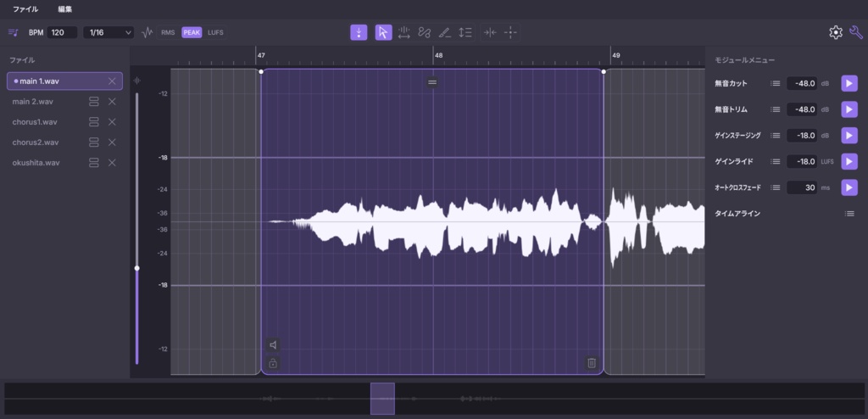
Task: Click the waveform display icon
Action: point(147,33)
